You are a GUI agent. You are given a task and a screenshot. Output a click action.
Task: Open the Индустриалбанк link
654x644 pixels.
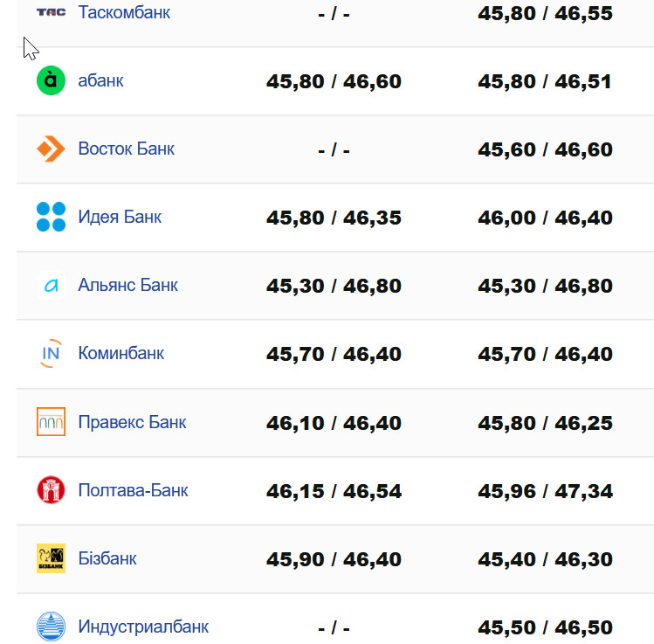143,627
